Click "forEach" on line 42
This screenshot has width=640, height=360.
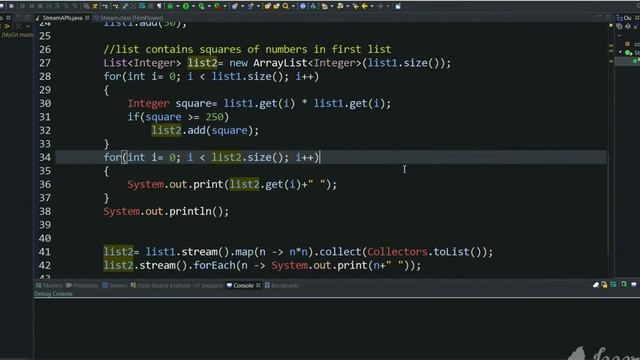(214, 265)
